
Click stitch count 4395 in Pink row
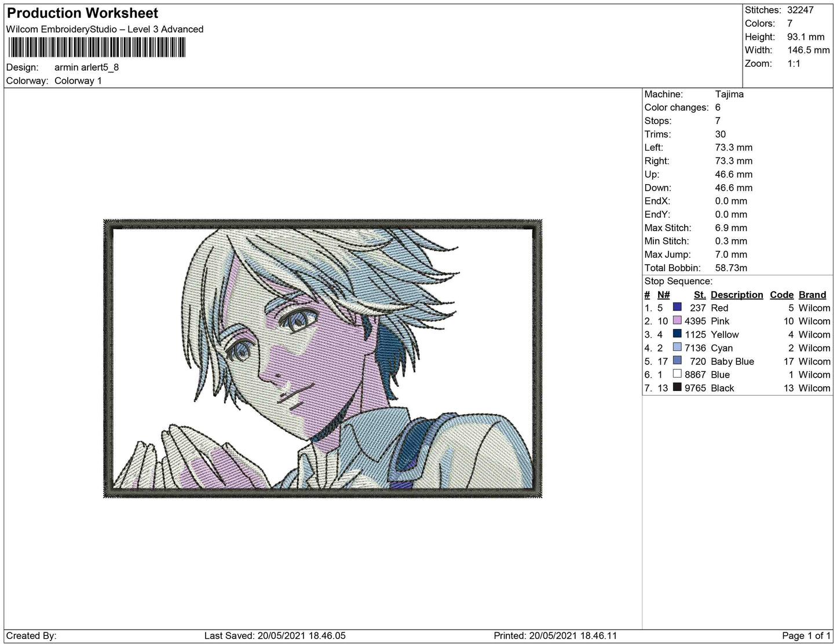(x=695, y=321)
